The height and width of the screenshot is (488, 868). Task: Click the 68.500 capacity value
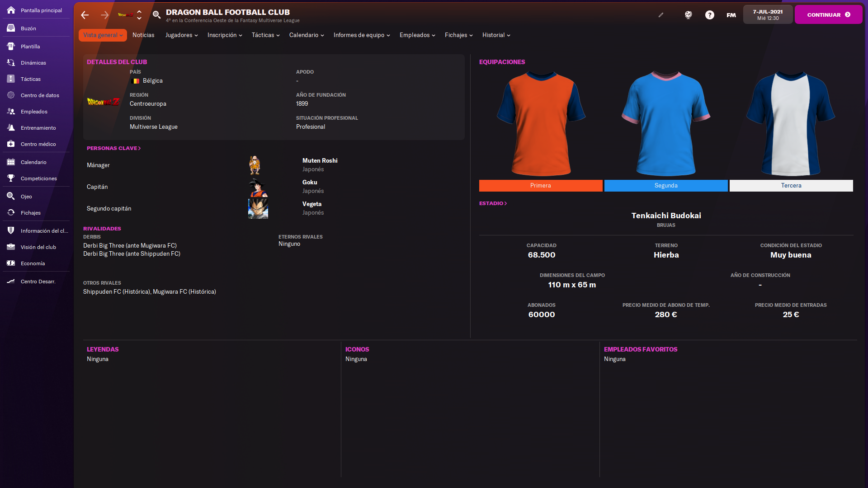(542, 255)
